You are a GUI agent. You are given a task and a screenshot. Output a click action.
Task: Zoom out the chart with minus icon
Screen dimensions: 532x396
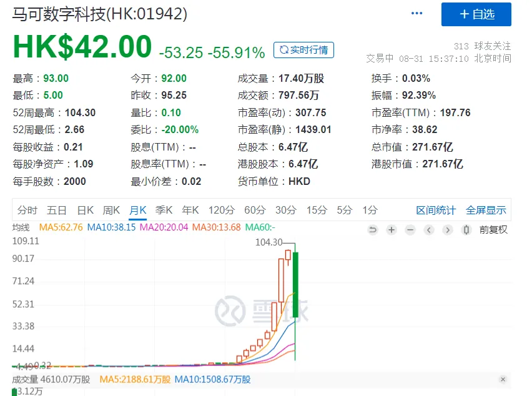(x=410, y=230)
